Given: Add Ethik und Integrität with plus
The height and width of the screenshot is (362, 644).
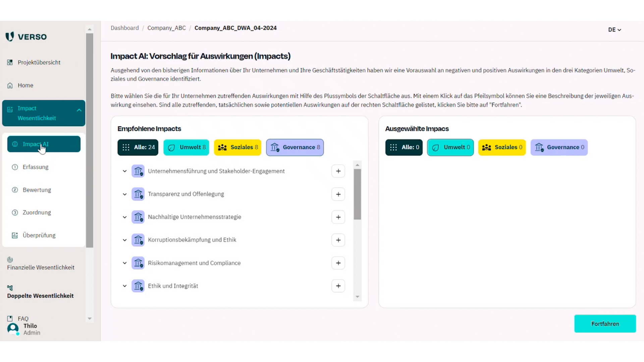Looking at the screenshot, I should coord(338,286).
